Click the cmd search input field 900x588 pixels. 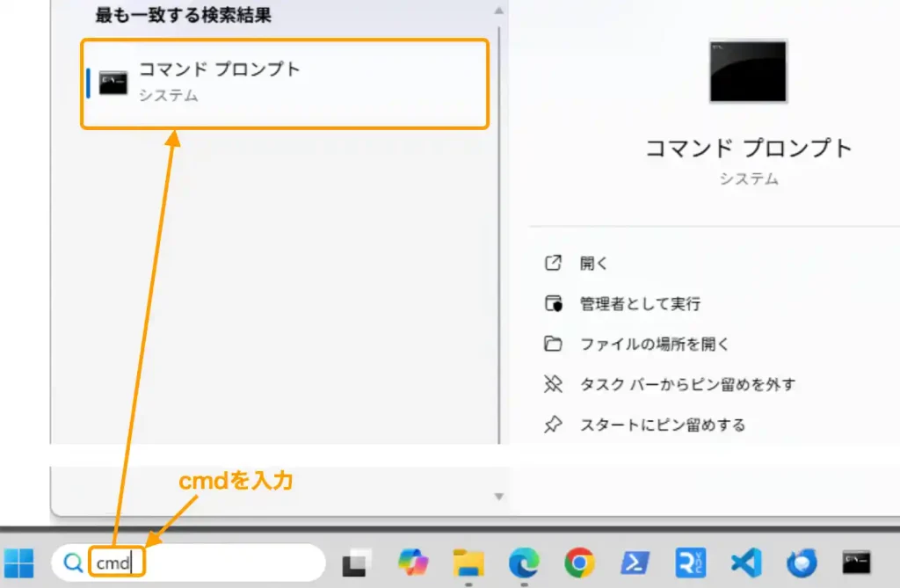(119, 563)
